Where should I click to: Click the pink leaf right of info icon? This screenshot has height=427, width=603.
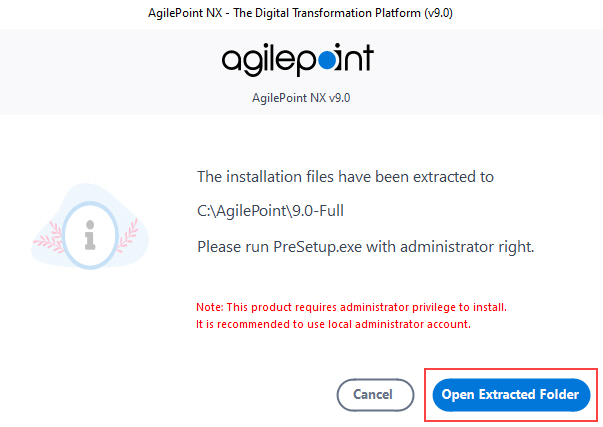click(128, 235)
